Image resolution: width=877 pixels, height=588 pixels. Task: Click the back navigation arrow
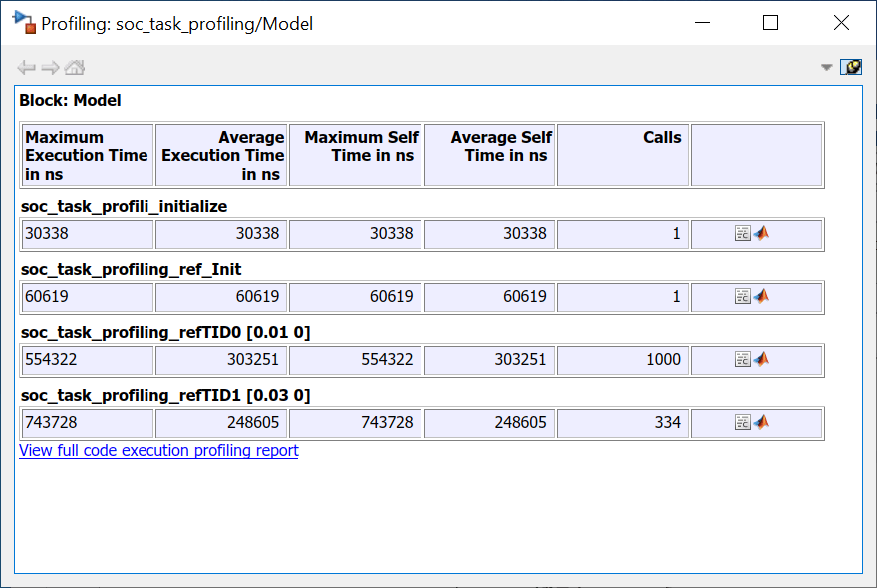pos(27,68)
